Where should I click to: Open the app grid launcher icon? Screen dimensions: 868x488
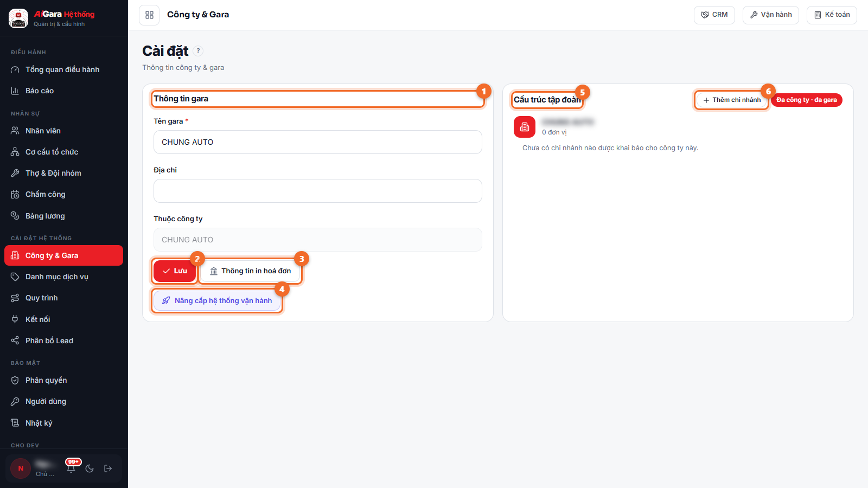coord(149,15)
